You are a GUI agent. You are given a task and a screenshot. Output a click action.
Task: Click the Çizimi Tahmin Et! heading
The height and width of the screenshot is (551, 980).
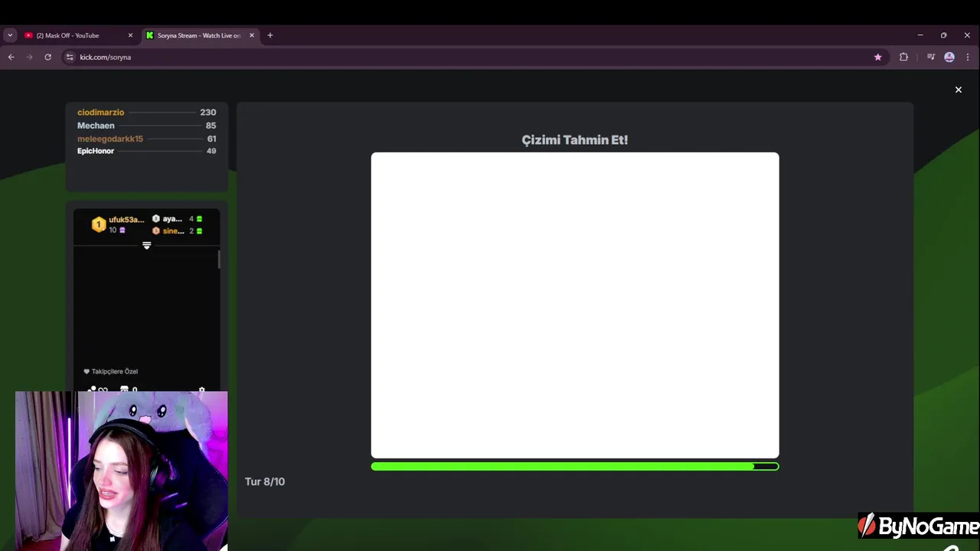[x=575, y=140]
